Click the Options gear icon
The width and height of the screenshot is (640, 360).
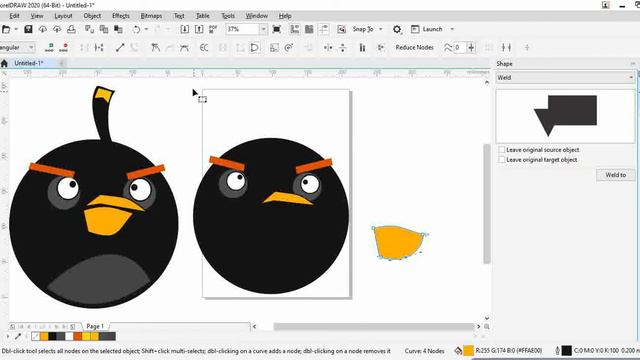click(397, 29)
